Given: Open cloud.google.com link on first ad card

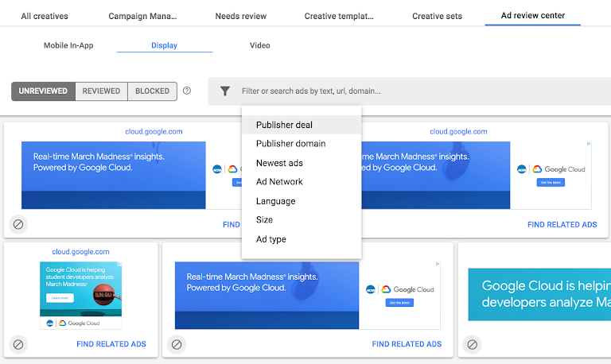Looking at the screenshot, I should [x=154, y=132].
